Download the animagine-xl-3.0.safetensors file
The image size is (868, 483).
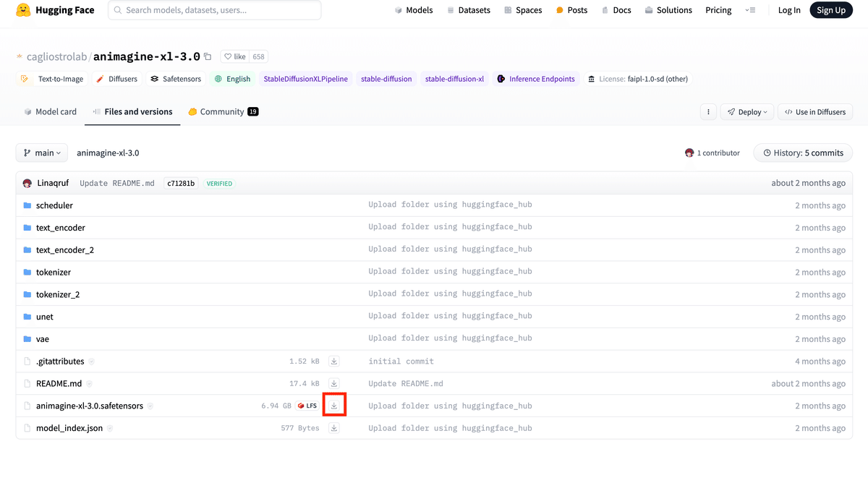(334, 406)
